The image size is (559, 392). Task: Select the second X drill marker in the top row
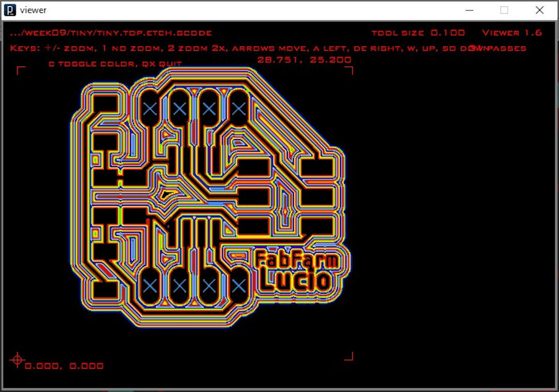(x=180, y=109)
